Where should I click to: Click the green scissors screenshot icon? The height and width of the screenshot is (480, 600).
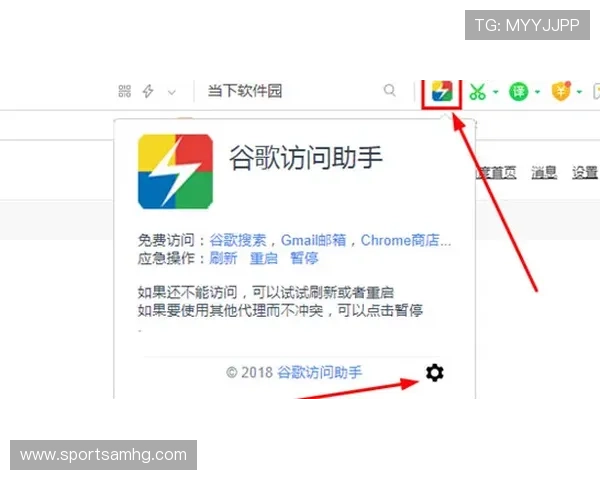477,92
